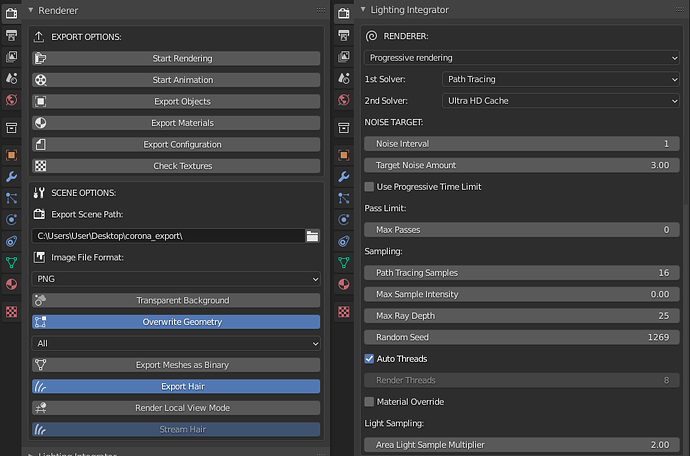Screen dimensions: 690x456
Task: Open Render tab in Lighting Integrator panel
Action: [344, 13]
